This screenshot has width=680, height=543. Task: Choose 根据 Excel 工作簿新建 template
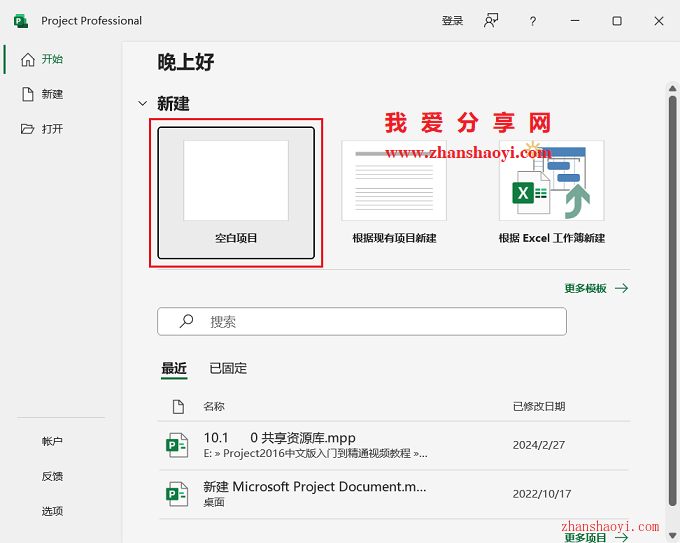point(552,193)
